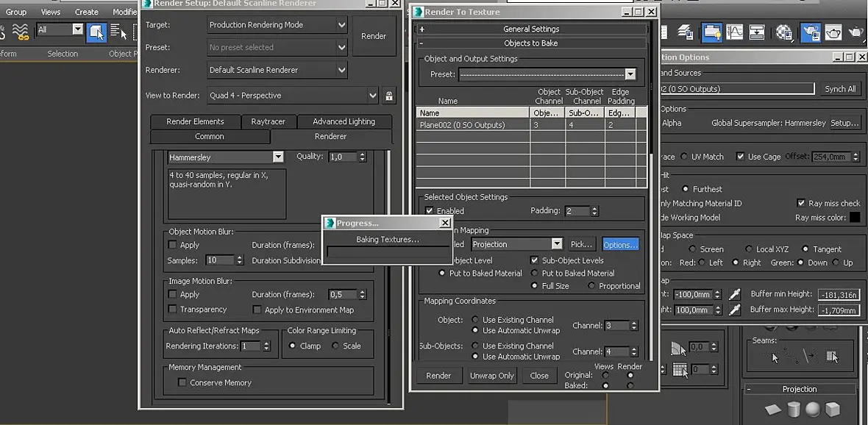Open the Projection modifier dropdown
The width and height of the screenshot is (868, 425).
517,244
